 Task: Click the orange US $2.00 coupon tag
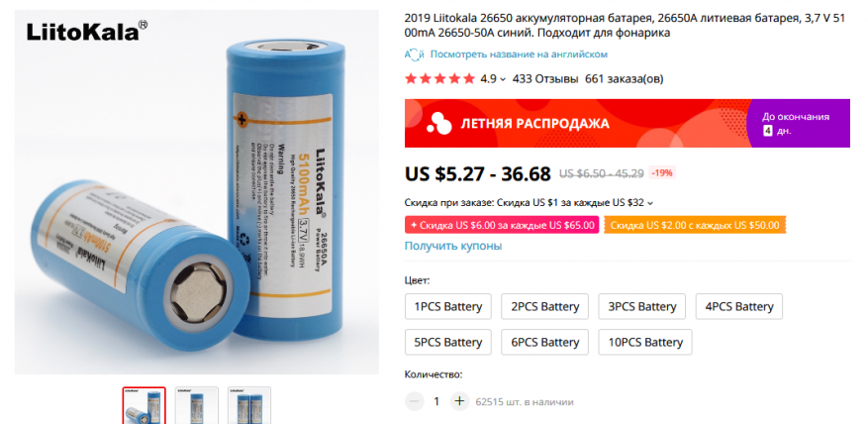pyautogui.click(x=695, y=225)
